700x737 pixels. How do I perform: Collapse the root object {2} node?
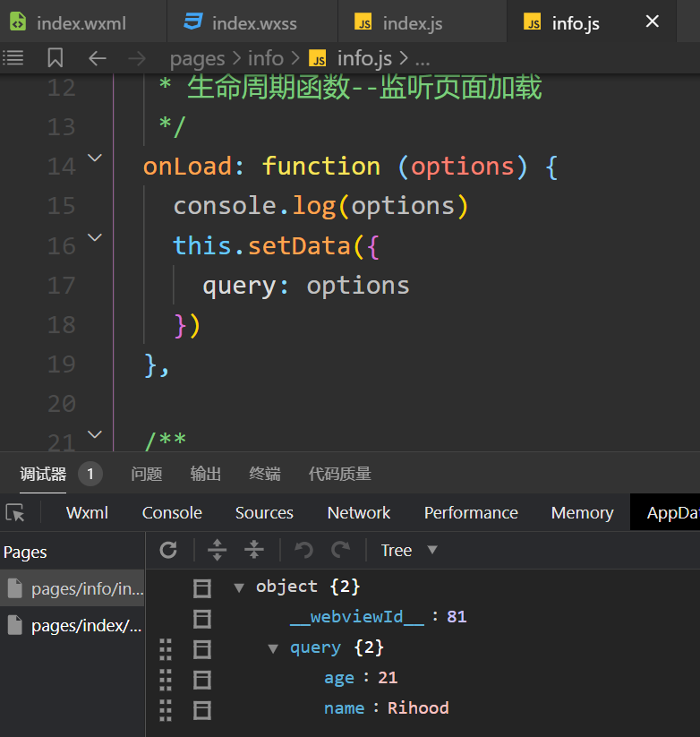pos(239,587)
